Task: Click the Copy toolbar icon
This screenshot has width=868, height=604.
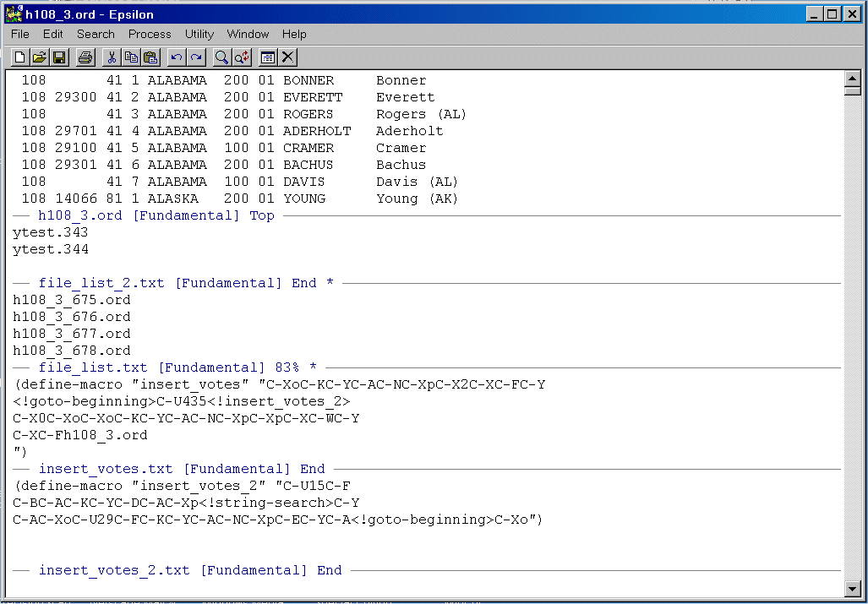Action: (x=131, y=57)
